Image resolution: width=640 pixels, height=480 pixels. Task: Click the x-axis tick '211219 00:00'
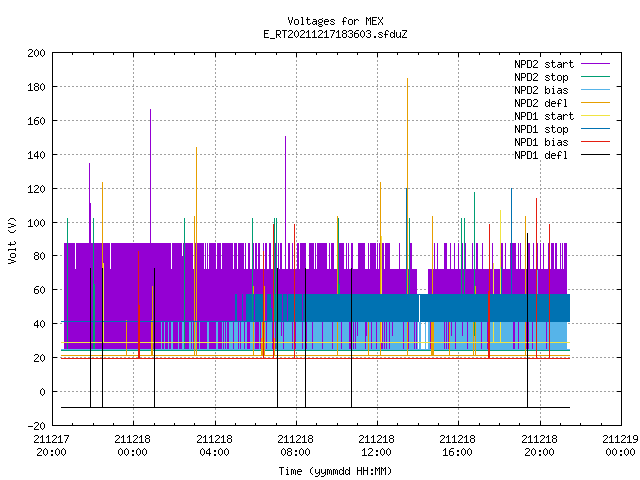(x=620, y=446)
